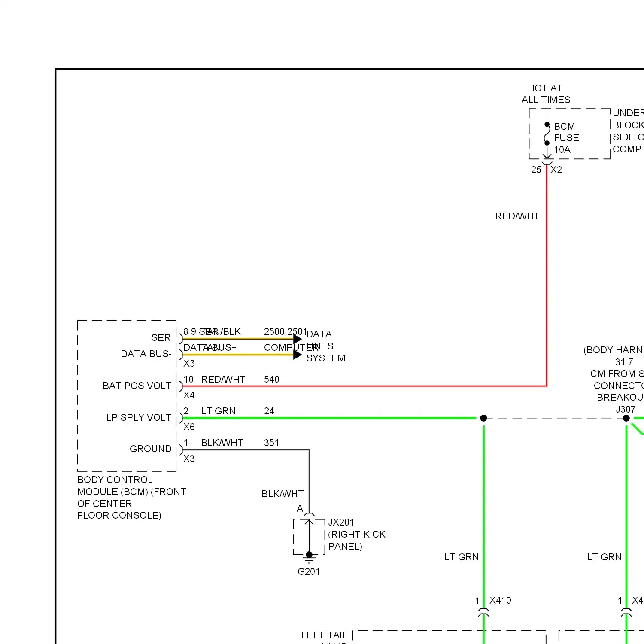The width and height of the screenshot is (644, 644).
Task: Click the lower data line arrowhead
Action: click(298, 355)
